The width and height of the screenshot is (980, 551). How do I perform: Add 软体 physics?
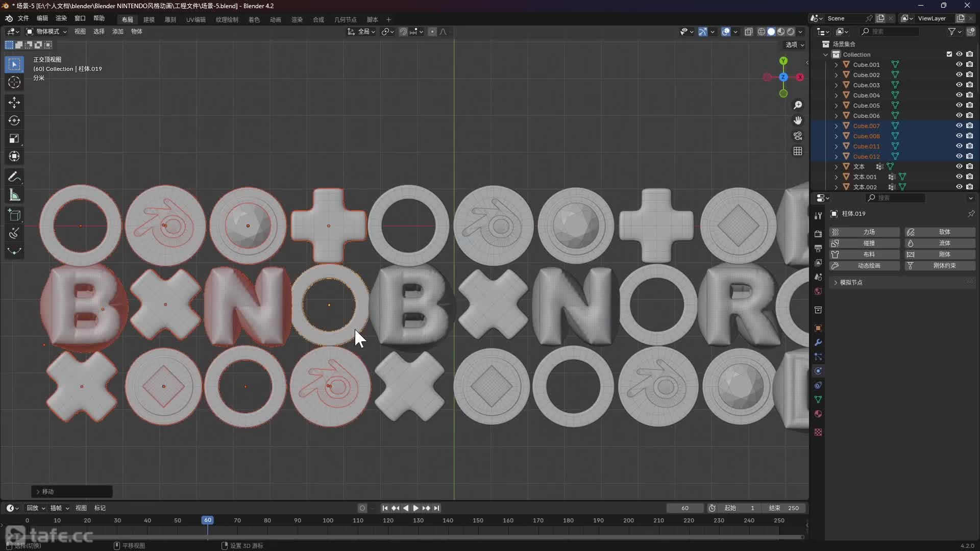[x=940, y=232]
